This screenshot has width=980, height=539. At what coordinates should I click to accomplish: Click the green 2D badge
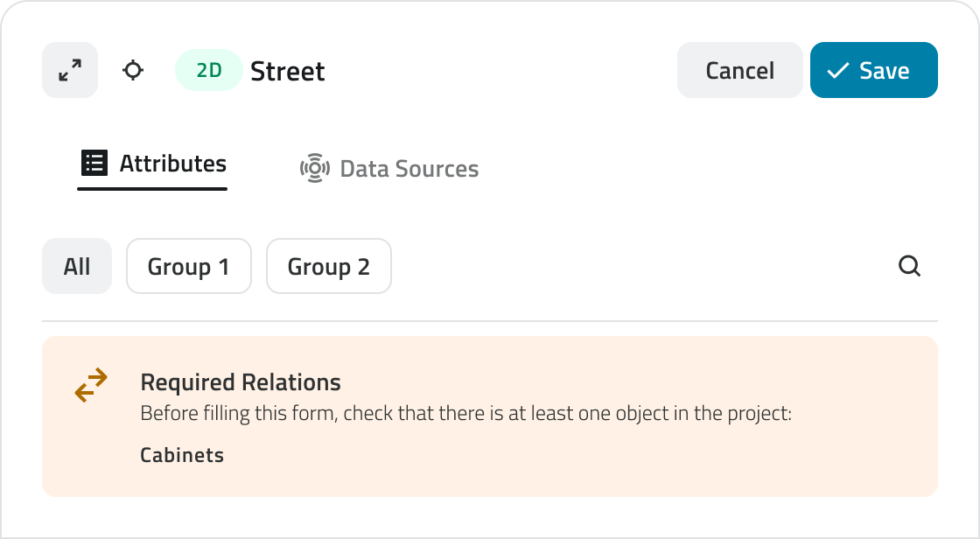(209, 70)
